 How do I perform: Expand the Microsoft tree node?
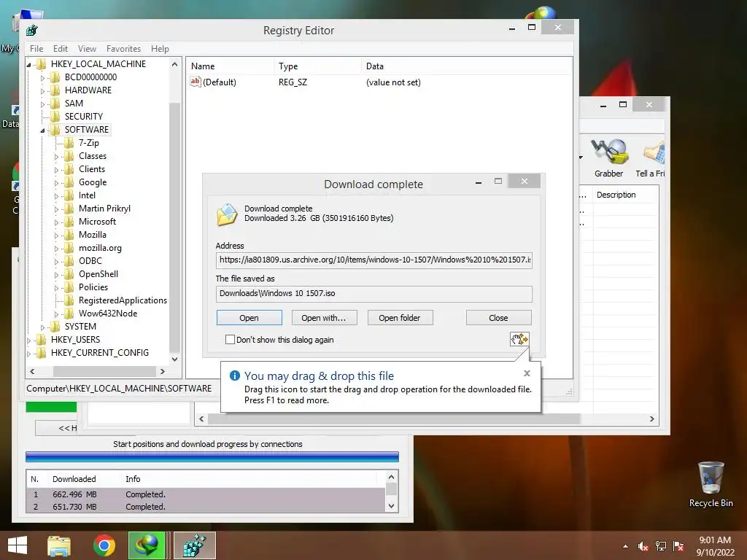point(57,222)
